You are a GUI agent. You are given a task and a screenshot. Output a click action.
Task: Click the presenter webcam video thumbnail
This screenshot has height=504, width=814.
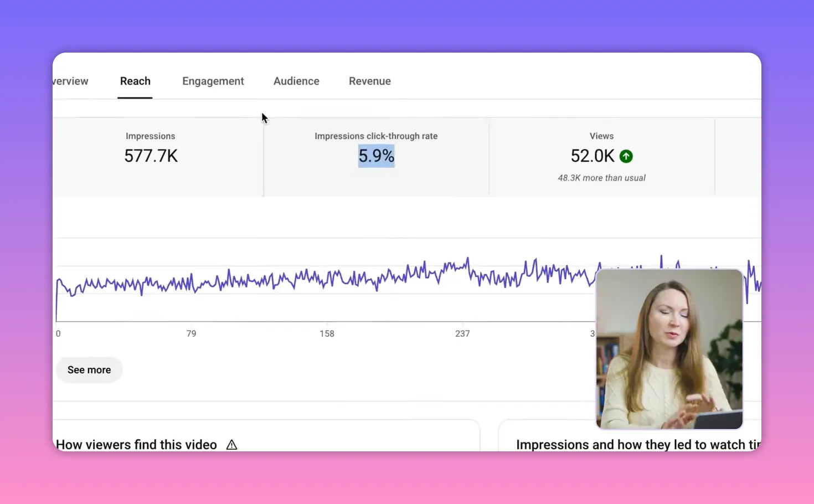click(669, 349)
